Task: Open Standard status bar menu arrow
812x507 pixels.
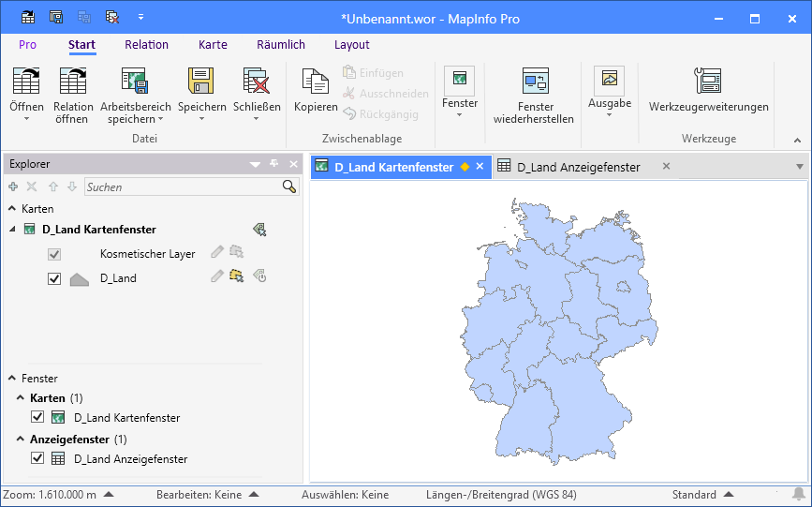Action: click(728, 494)
